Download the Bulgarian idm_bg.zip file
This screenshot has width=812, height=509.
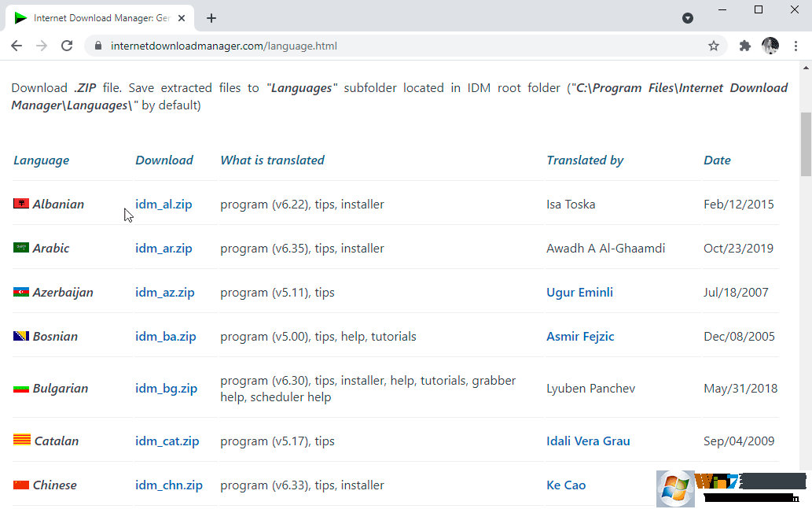166,388
